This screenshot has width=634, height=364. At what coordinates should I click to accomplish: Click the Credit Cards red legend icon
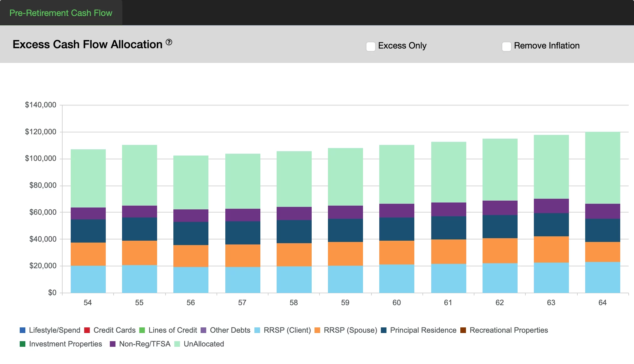pyautogui.click(x=87, y=330)
